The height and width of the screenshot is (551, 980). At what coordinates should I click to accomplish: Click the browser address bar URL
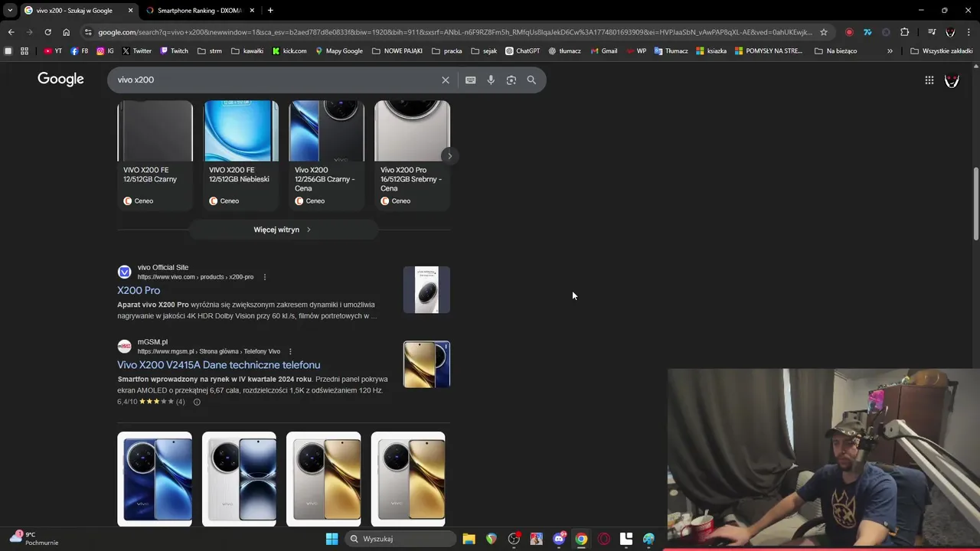pos(456,32)
